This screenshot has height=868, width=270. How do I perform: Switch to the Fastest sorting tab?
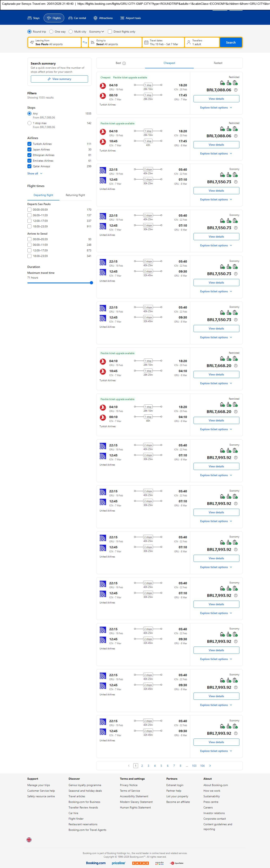[218, 63]
